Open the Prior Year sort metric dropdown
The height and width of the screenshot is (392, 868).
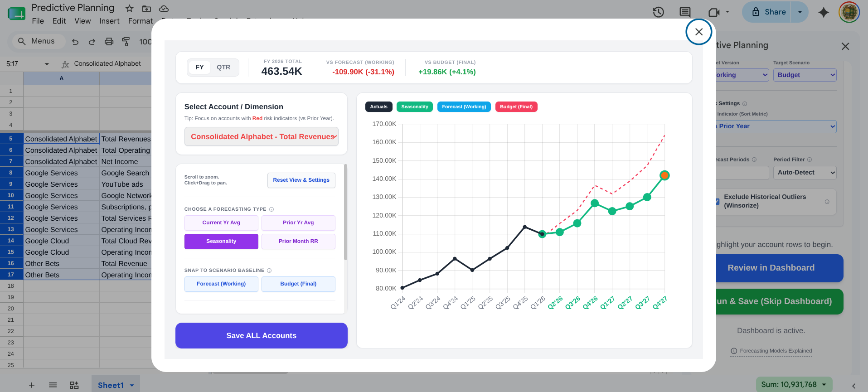tap(776, 126)
